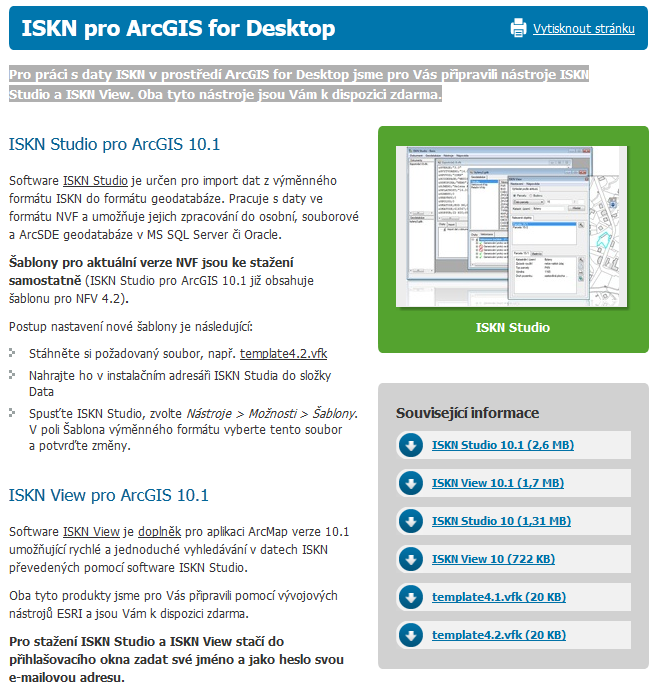This screenshot has width=657, height=689.
Task: Click the Související informace heading
Action: pyautogui.click(x=467, y=413)
